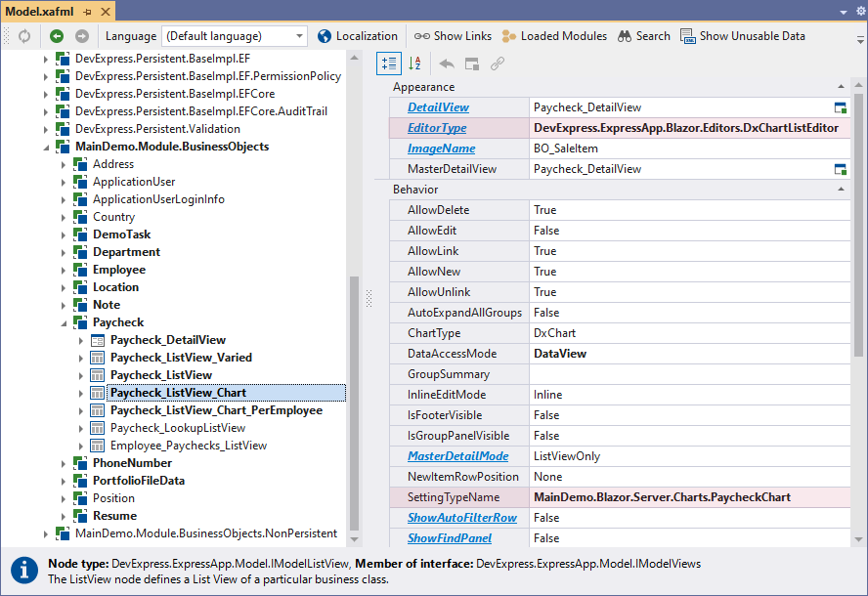This screenshot has height=596, width=868.
Task: Open Localization globe tool
Action: coord(358,36)
